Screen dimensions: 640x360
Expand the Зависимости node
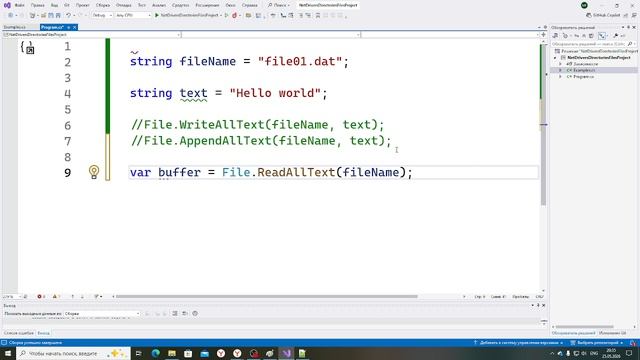(x=560, y=64)
